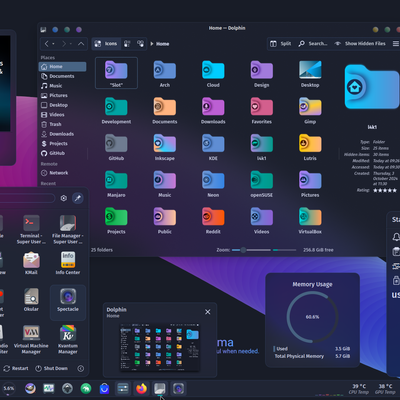
Task: Switch to Icons view mode
Action: click(106, 44)
